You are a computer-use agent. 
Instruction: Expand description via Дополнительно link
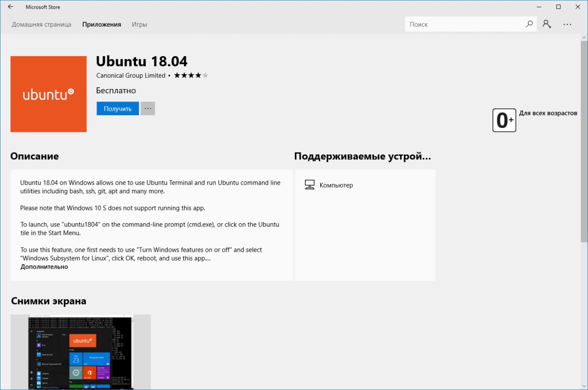tap(44, 267)
